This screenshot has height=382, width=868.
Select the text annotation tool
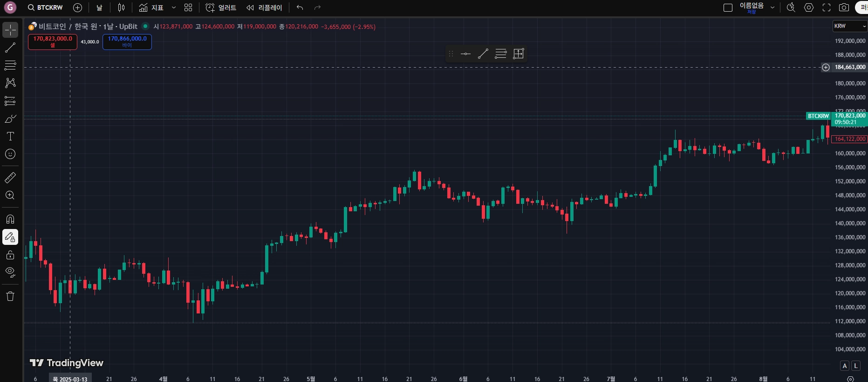[x=10, y=136]
